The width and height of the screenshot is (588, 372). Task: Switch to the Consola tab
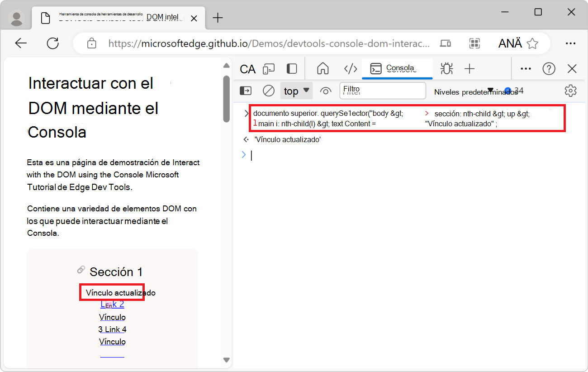pyautogui.click(x=397, y=69)
